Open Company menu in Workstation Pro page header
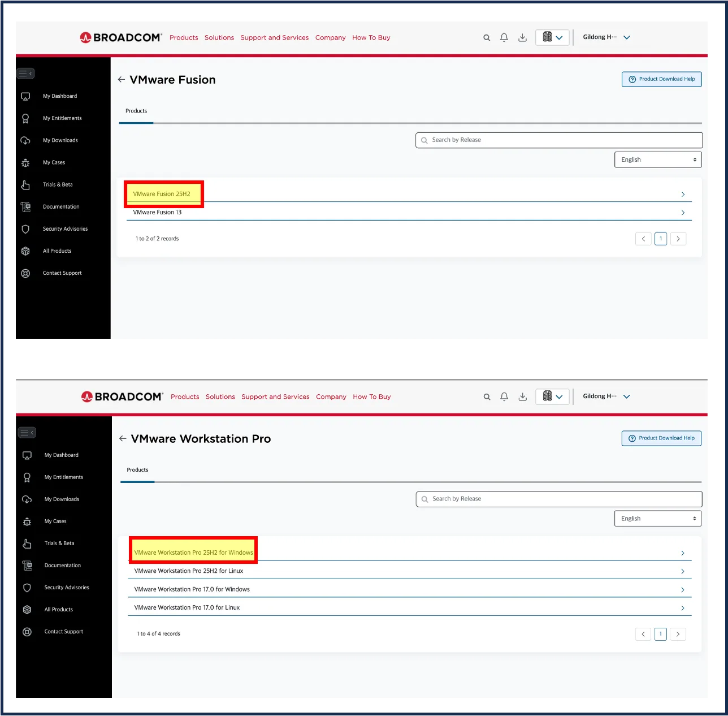 331,397
